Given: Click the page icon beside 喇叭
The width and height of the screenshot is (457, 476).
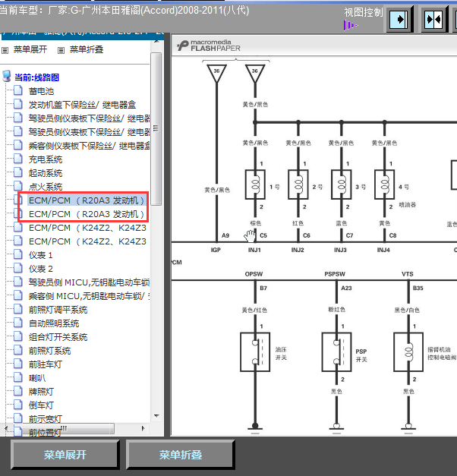Looking at the screenshot, I should [x=18, y=377].
